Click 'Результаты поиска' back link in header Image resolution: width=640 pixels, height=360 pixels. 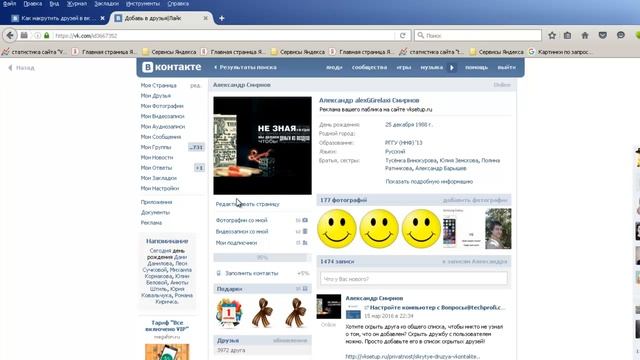click(245, 67)
